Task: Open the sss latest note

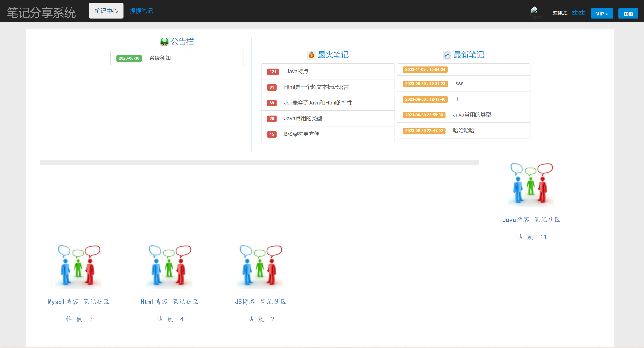Action: point(459,83)
